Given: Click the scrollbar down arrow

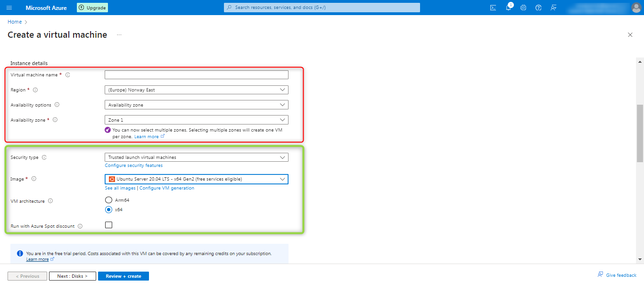Looking at the screenshot, I should click(x=640, y=259).
